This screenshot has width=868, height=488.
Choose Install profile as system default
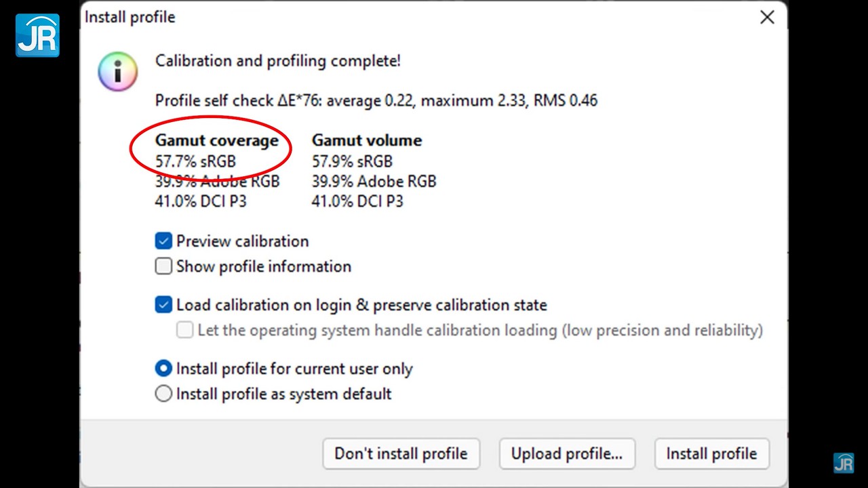click(x=163, y=394)
